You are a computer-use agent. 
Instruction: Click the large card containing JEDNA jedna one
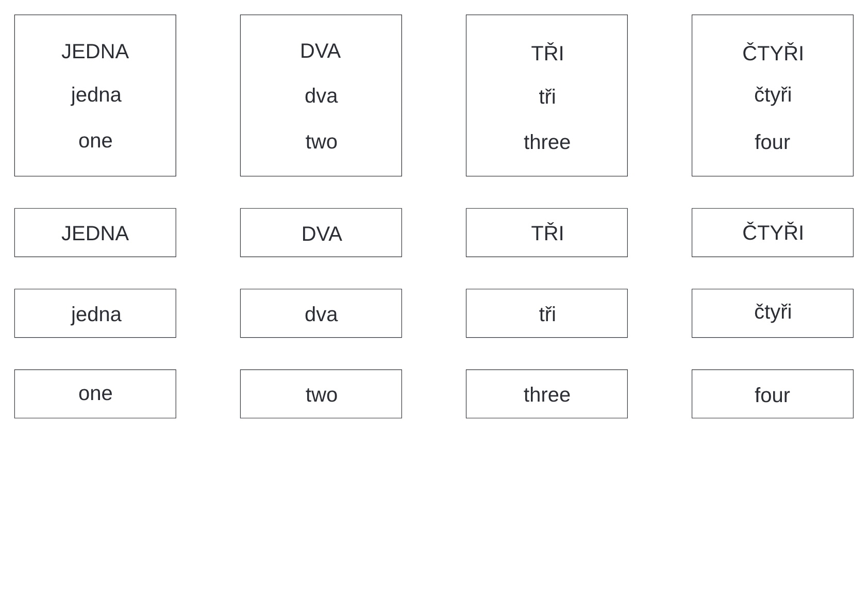[x=95, y=95]
